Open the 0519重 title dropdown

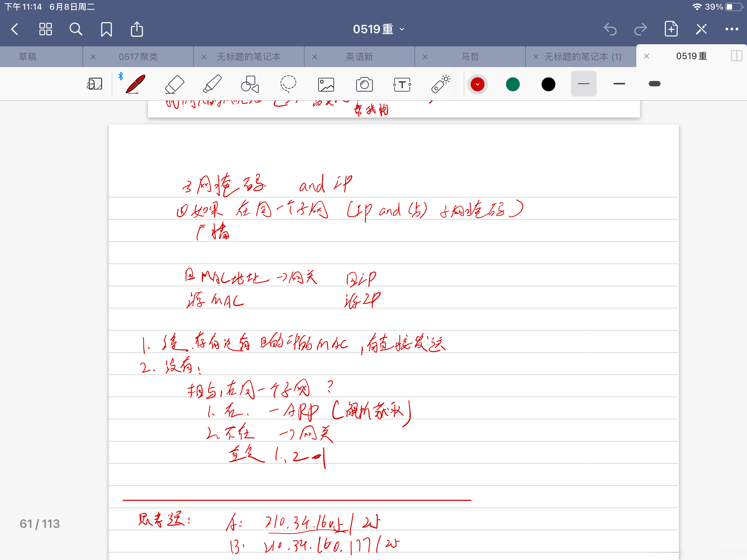tap(401, 29)
